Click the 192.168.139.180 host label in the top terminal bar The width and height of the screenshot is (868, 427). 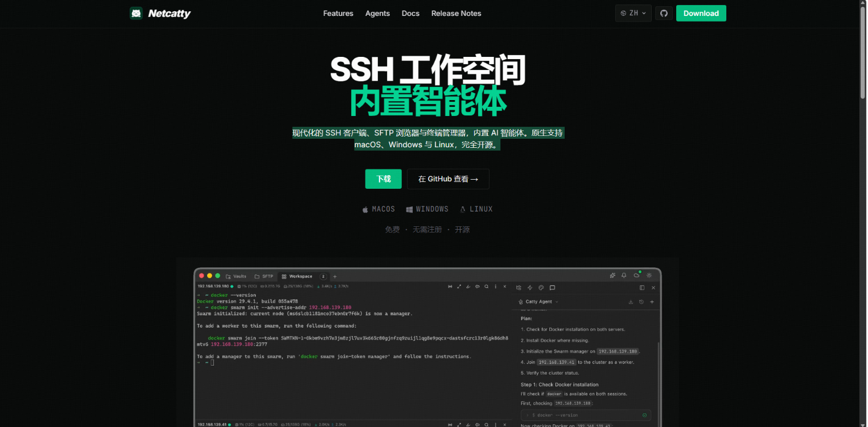[x=213, y=286]
